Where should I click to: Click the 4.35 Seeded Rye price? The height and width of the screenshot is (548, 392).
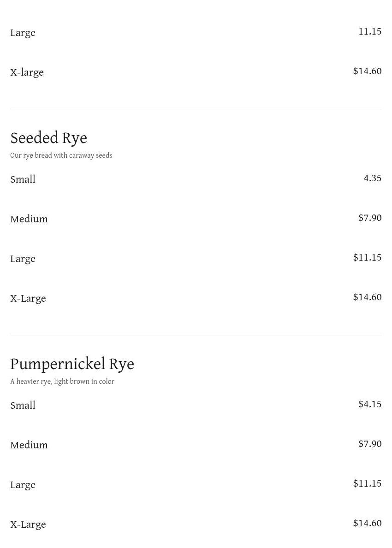click(x=372, y=179)
